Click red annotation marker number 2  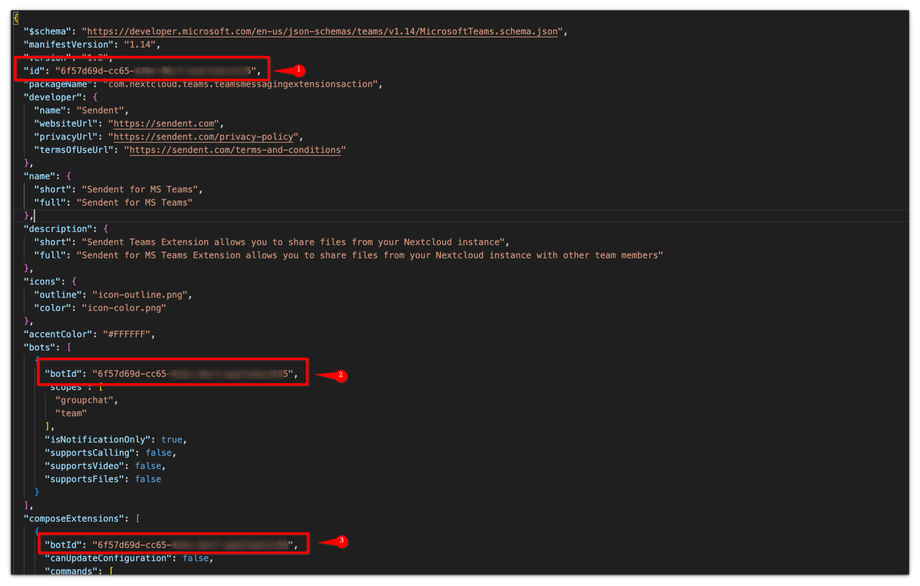click(341, 375)
